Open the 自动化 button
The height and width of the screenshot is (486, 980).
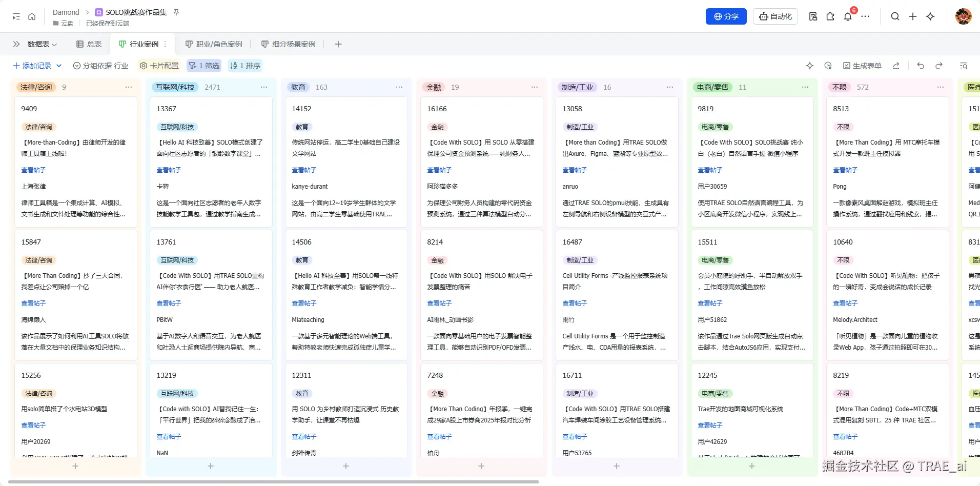(x=775, y=16)
